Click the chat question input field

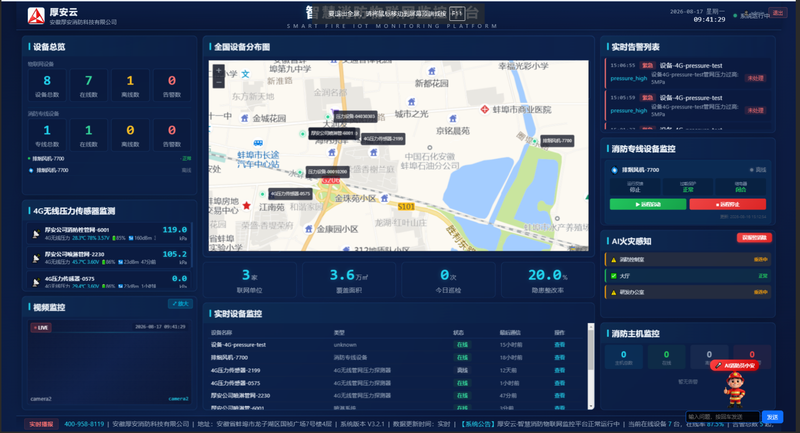tap(722, 417)
